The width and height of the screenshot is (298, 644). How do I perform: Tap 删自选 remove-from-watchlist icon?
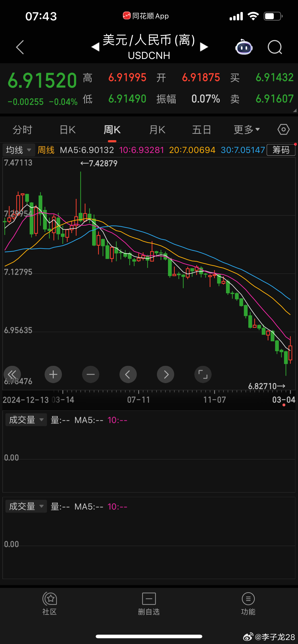click(x=149, y=604)
